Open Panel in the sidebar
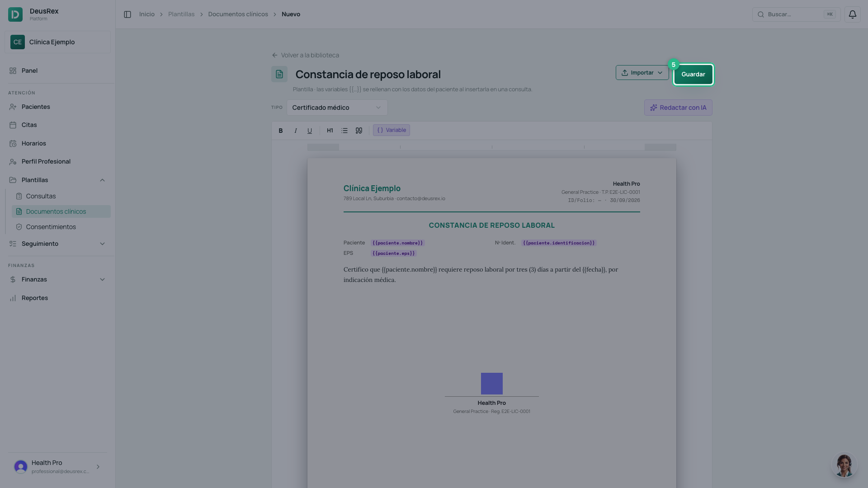Screen dimensions: 868x488 (x=58, y=70)
